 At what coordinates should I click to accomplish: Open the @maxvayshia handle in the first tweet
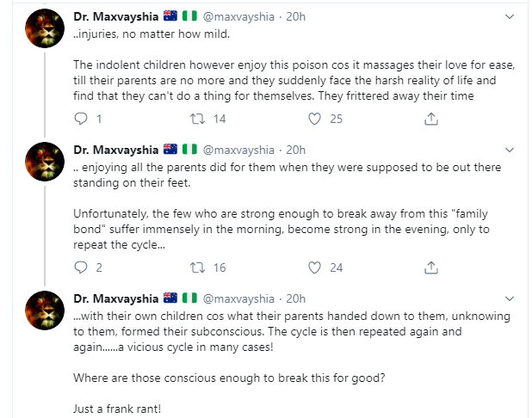click(x=238, y=16)
